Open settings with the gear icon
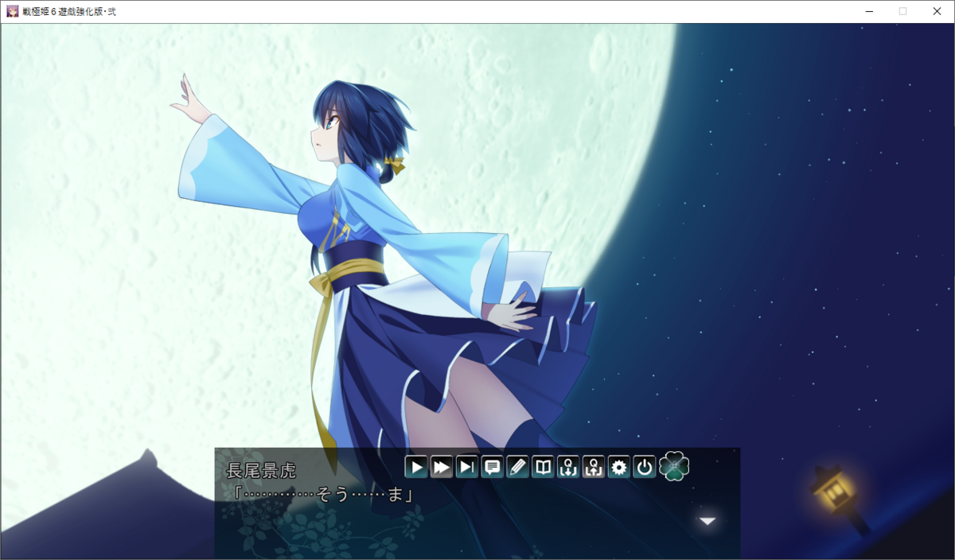955x560 pixels. 619,467
